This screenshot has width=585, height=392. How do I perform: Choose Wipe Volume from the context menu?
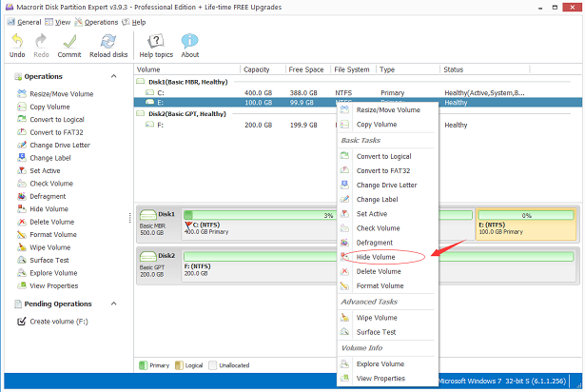(x=387, y=318)
